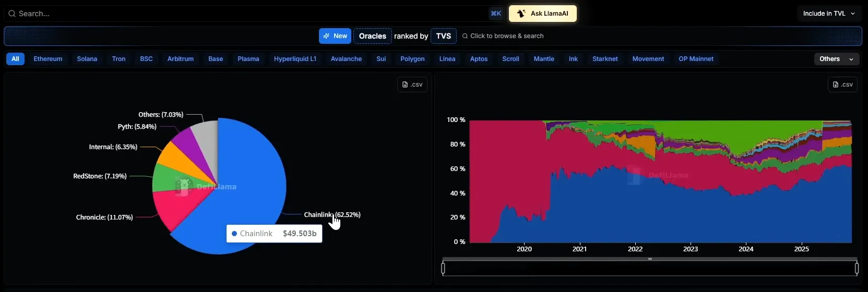Click the ⌘K keyboard shortcut badge
The height and width of the screenshot is (292, 868).
[496, 14]
